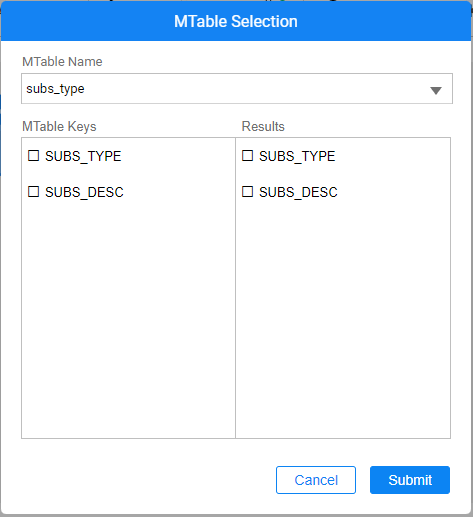Tick SUBS_TYPE checkbox in Results panel
Screen dimensions: 473x517
[247, 156]
